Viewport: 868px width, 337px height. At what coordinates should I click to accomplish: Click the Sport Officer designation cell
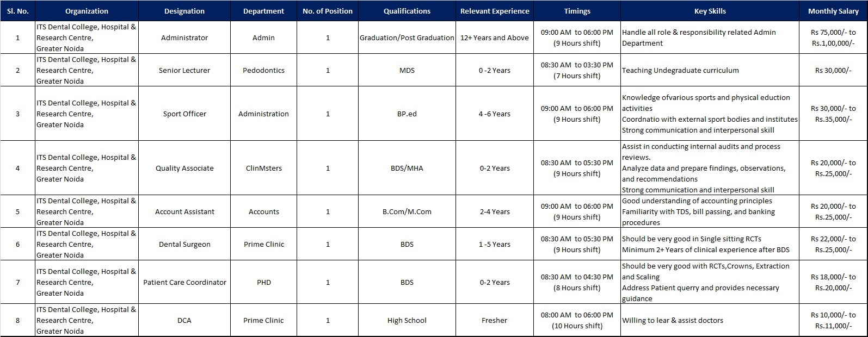tap(184, 114)
